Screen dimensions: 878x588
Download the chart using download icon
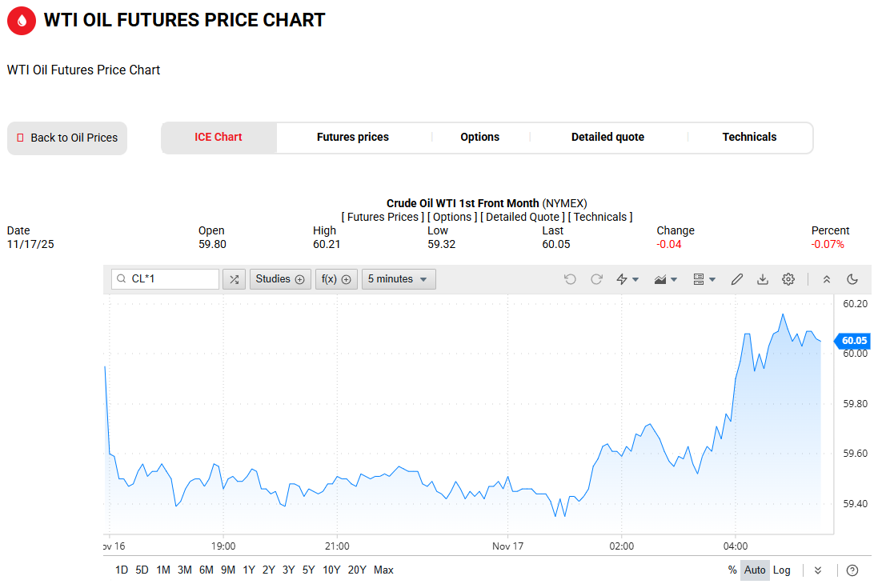coord(763,279)
